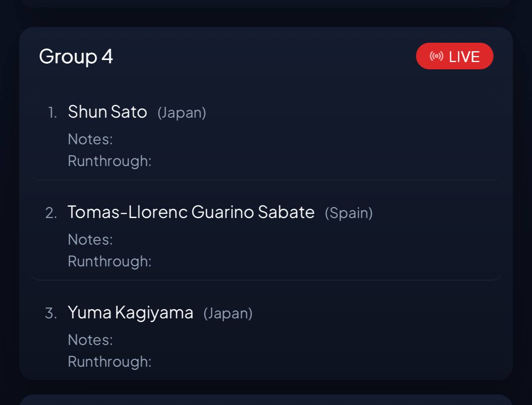Select the Runthrough field under Shun Sato
532x405 pixels.
coord(110,161)
